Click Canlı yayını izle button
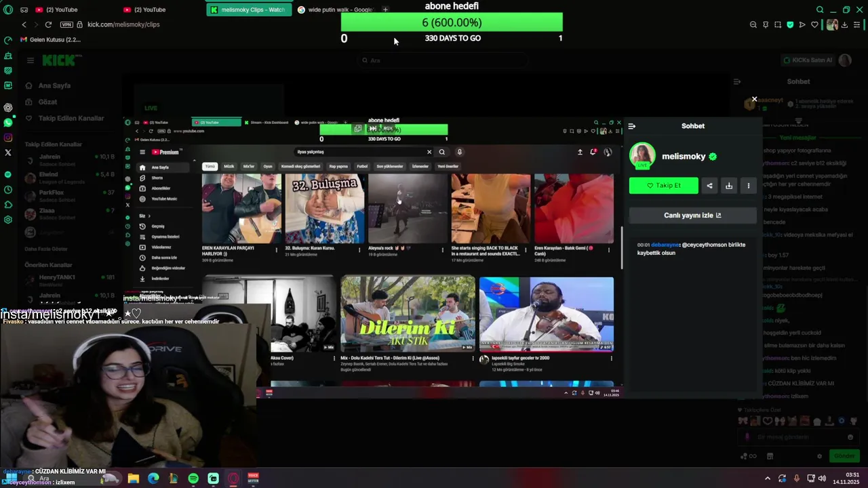868x488 pixels. [x=692, y=216]
